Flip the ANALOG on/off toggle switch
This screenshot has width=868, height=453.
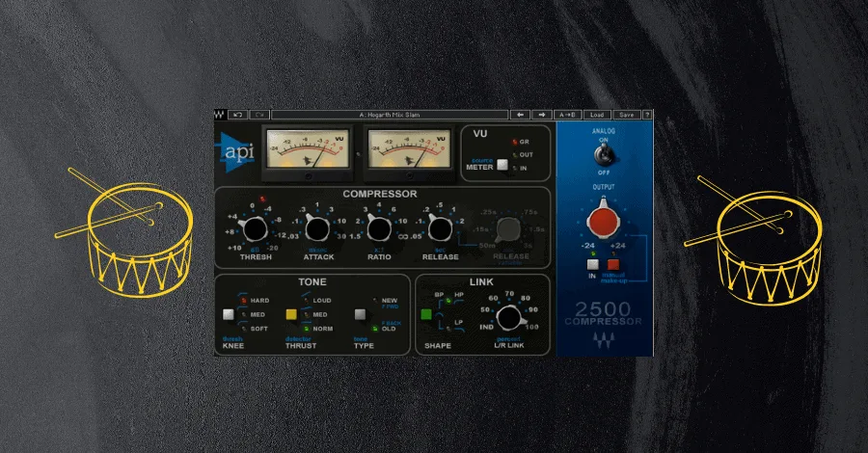coord(602,155)
